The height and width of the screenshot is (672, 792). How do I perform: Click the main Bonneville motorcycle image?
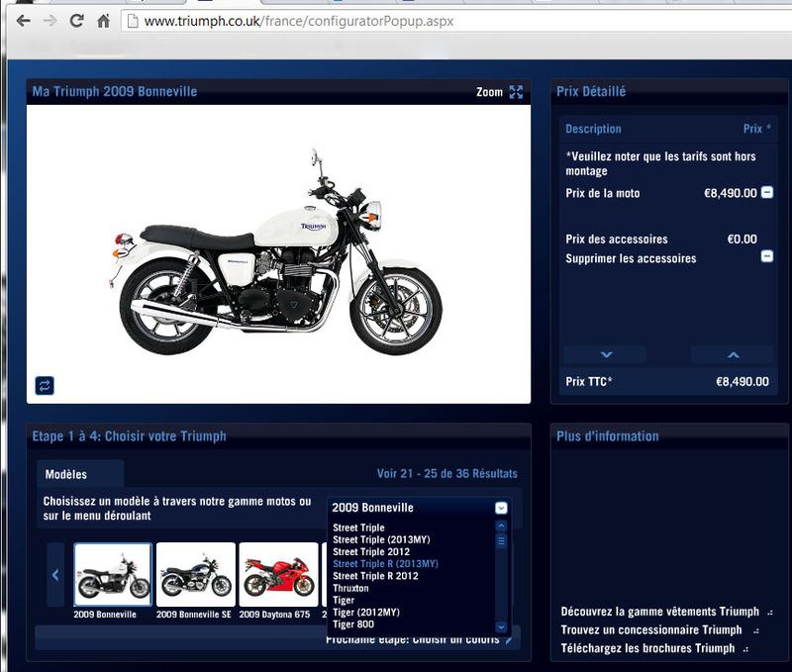coord(276,252)
